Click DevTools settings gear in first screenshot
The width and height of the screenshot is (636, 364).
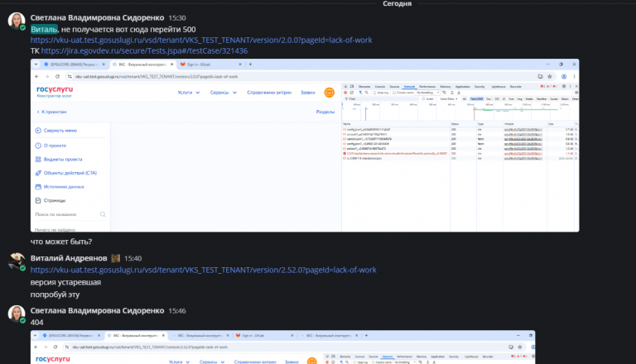(x=564, y=86)
